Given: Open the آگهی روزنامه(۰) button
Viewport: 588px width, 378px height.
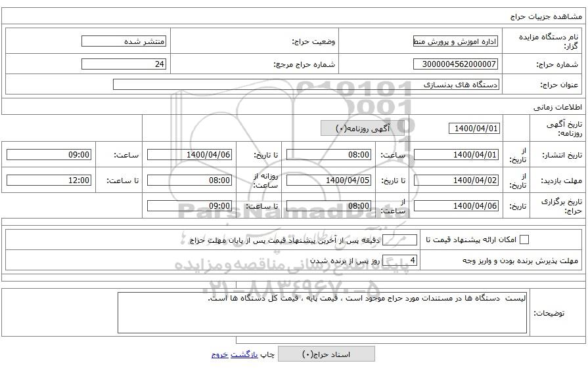Looking at the screenshot, I should tap(363, 129).
